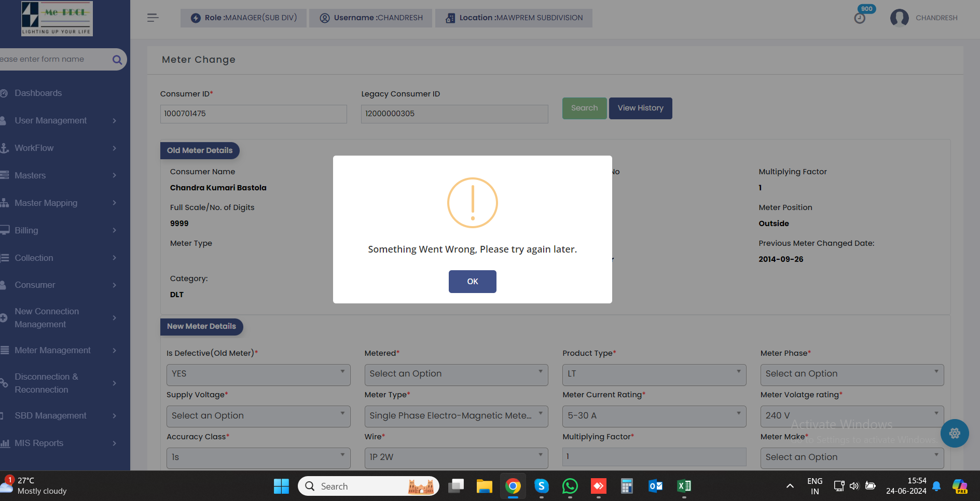Click the View History button
The width and height of the screenshot is (980, 501).
click(641, 108)
